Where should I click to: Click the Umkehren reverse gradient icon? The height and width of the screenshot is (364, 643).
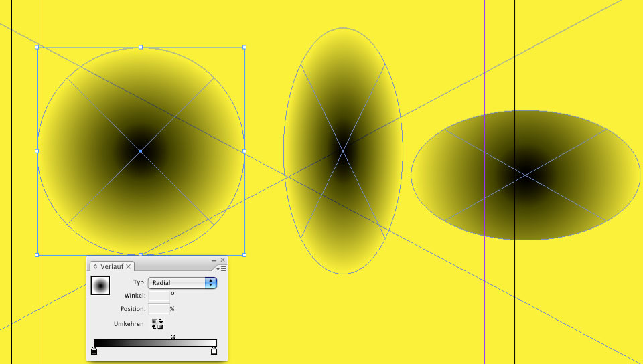click(157, 324)
